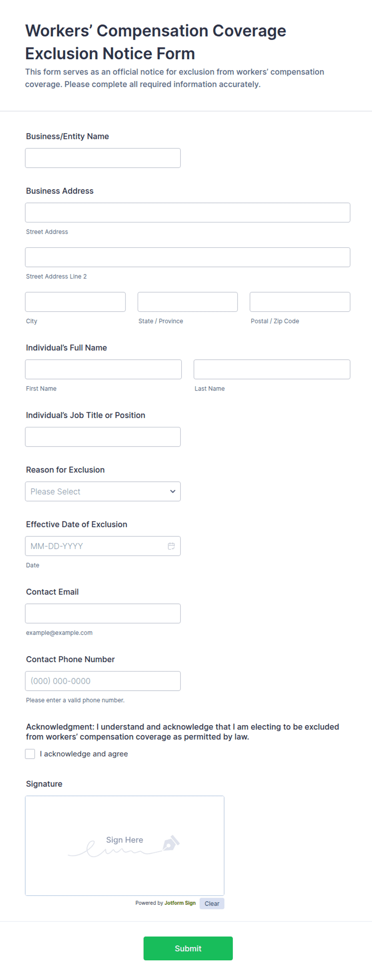Expand the Reason for Exclusion chevron
This screenshot has height=980, width=372.
[173, 491]
